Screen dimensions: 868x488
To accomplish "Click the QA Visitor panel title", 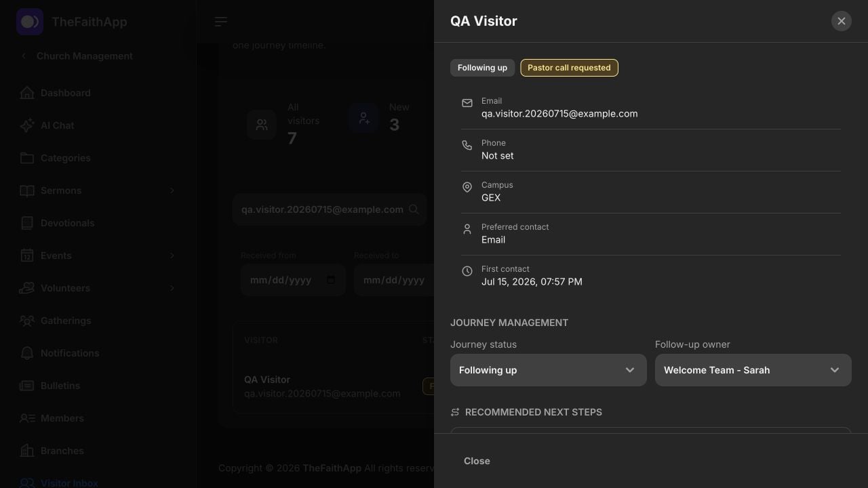I will point(484,21).
